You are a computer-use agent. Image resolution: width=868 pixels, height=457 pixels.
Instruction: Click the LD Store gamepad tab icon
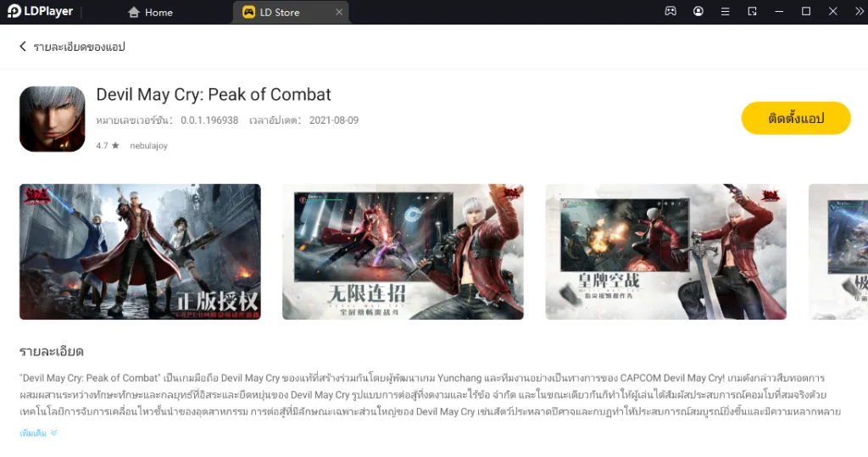[248, 12]
